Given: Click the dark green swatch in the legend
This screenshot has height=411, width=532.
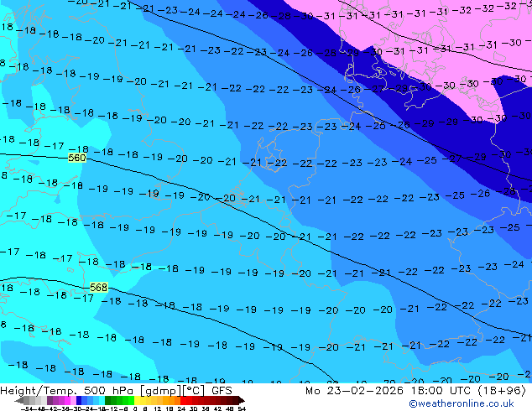Looking at the screenshot, I should 108,400.
